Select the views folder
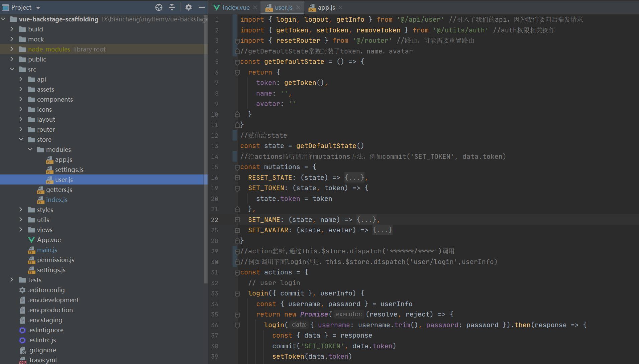 coord(45,230)
